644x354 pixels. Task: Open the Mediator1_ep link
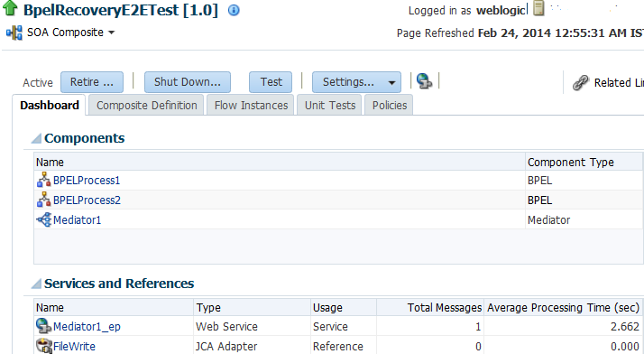[87, 326]
